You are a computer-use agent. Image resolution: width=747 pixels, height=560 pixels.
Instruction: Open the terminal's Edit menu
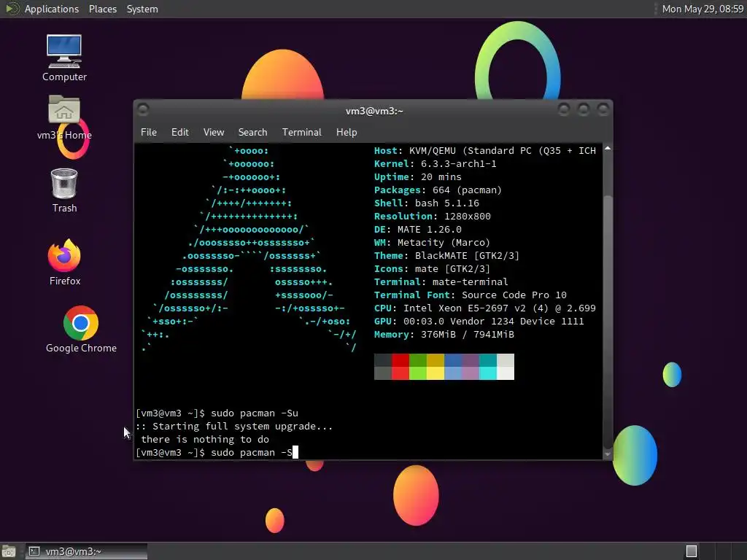179,133
